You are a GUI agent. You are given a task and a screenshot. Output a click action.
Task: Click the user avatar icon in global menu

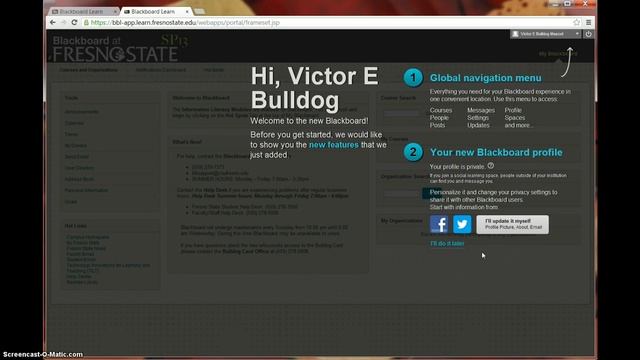tap(516, 34)
